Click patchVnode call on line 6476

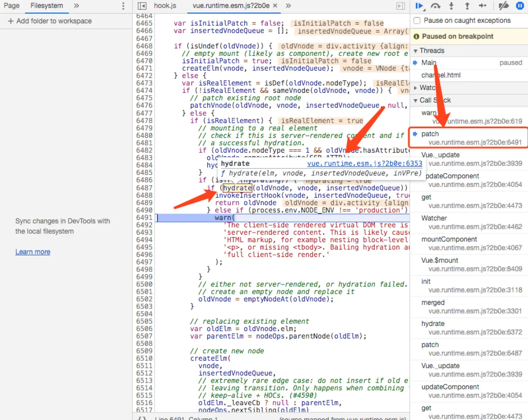(x=211, y=105)
